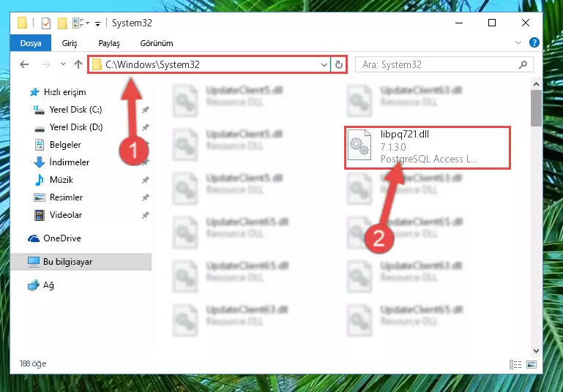Click the vertical scrollbar thumb

click(536, 108)
